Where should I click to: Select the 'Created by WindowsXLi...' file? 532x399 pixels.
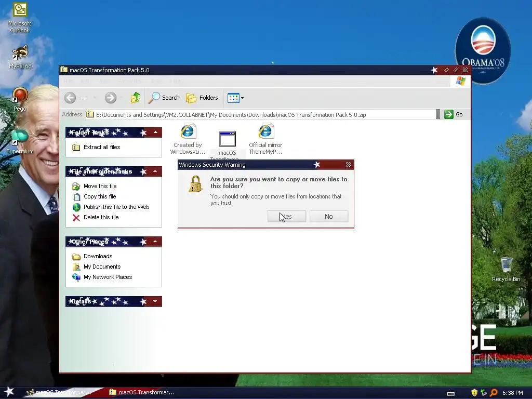click(188, 139)
